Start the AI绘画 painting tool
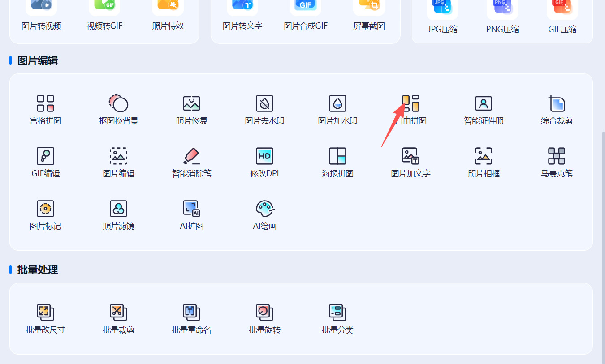 tap(264, 215)
